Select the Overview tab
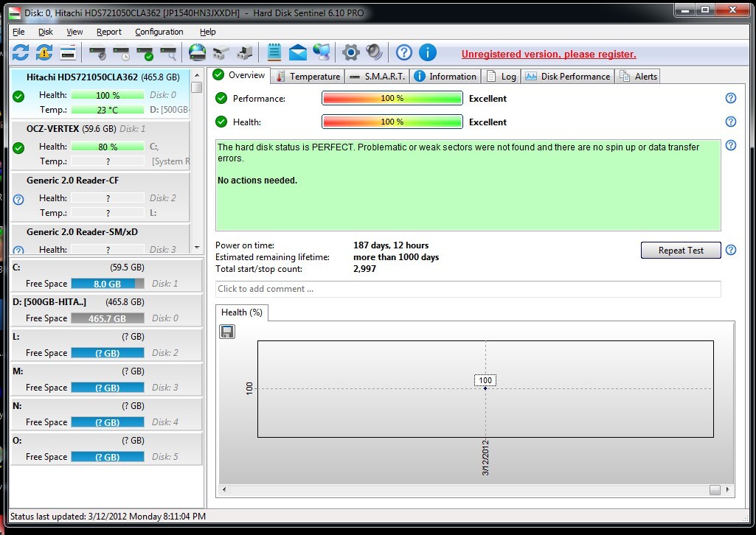The height and width of the screenshot is (535, 756). (x=240, y=75)
